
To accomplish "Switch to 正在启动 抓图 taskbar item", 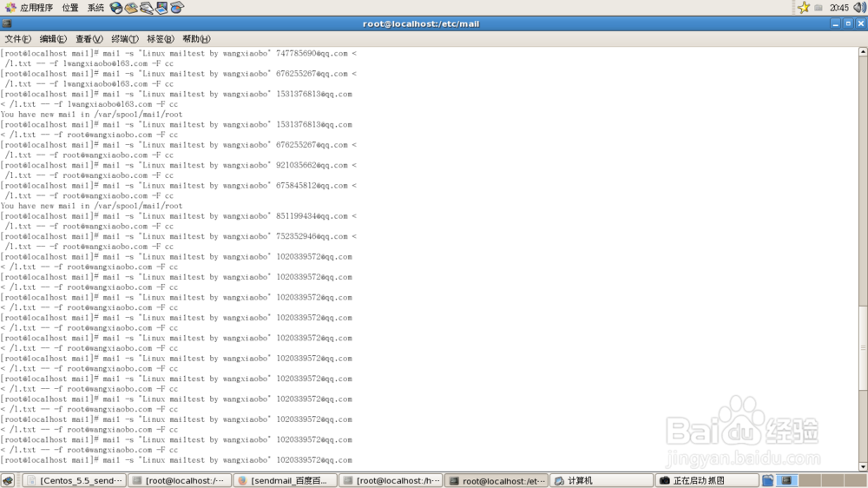I will [x=707, y=480].
